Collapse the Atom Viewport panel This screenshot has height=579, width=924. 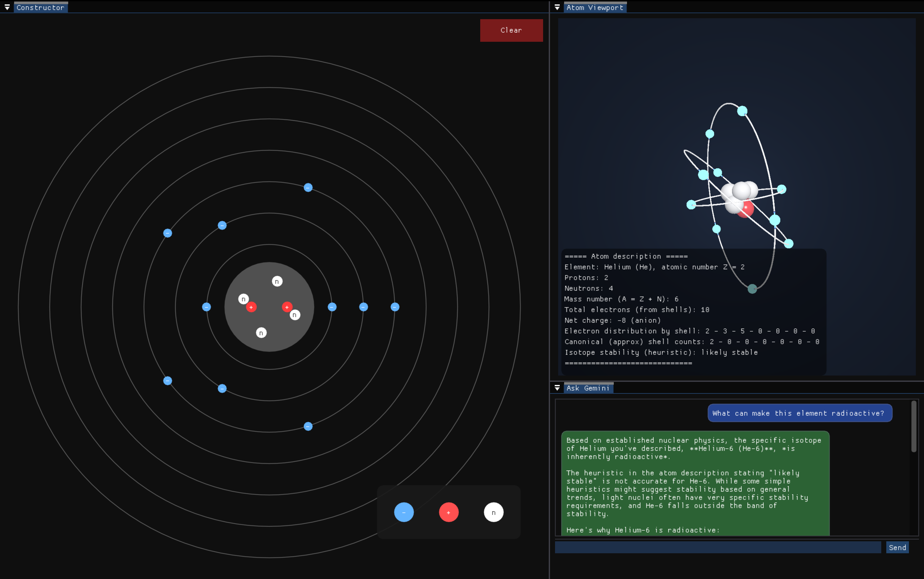(557, 7)
